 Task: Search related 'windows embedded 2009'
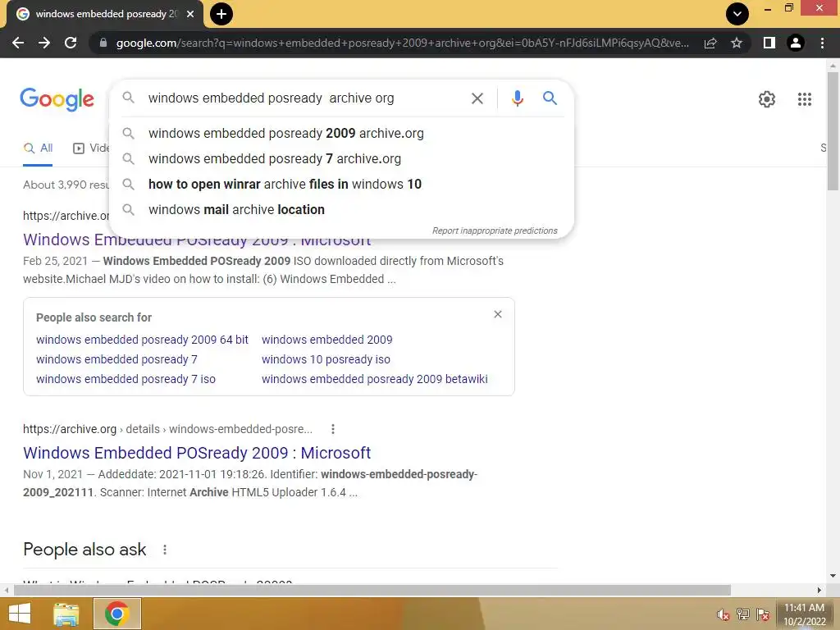tap(326, 340)
